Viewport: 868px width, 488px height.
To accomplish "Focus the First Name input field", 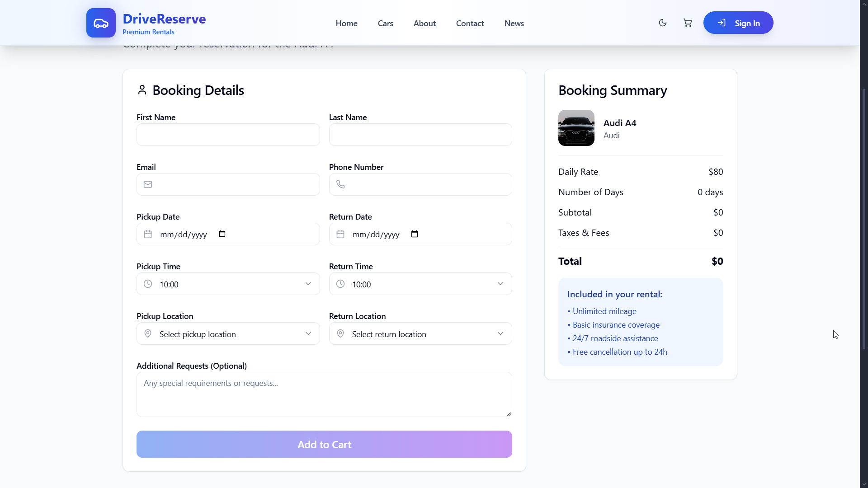I will click(228, 135).
